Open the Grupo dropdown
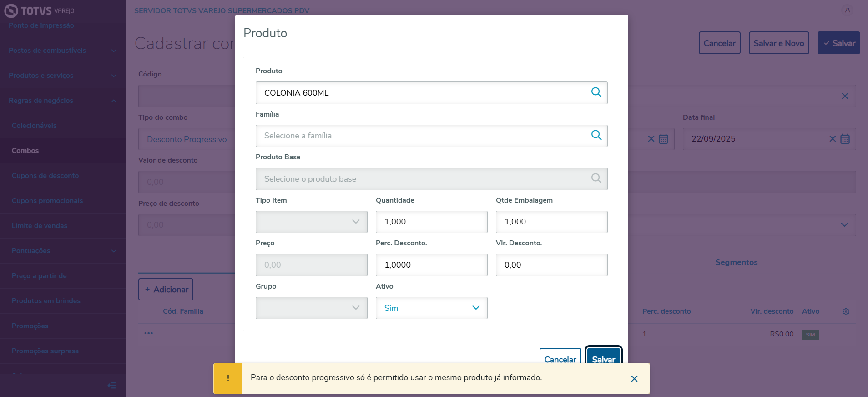868x397 pixels. [311, 308]
